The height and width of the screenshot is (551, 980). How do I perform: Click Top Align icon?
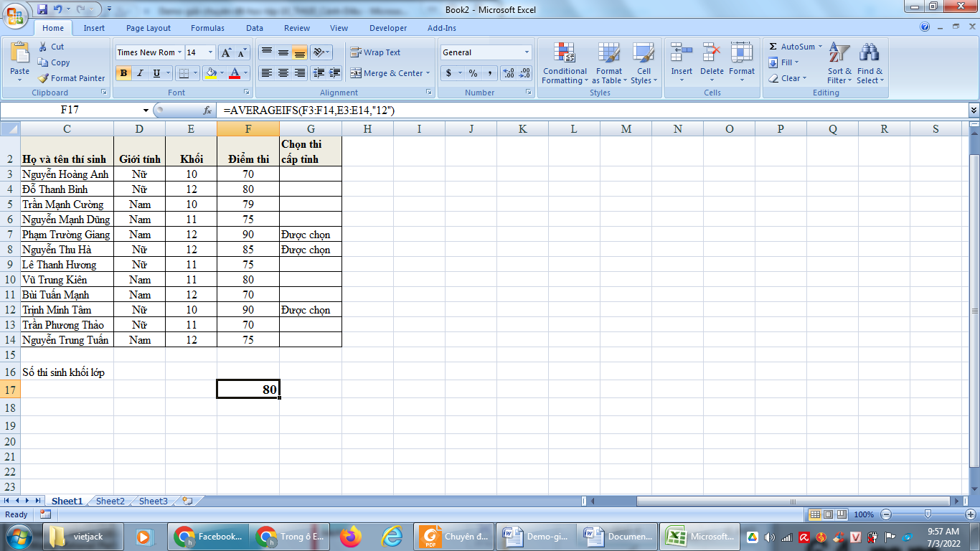pyautogui.click(x=266, y=52)
